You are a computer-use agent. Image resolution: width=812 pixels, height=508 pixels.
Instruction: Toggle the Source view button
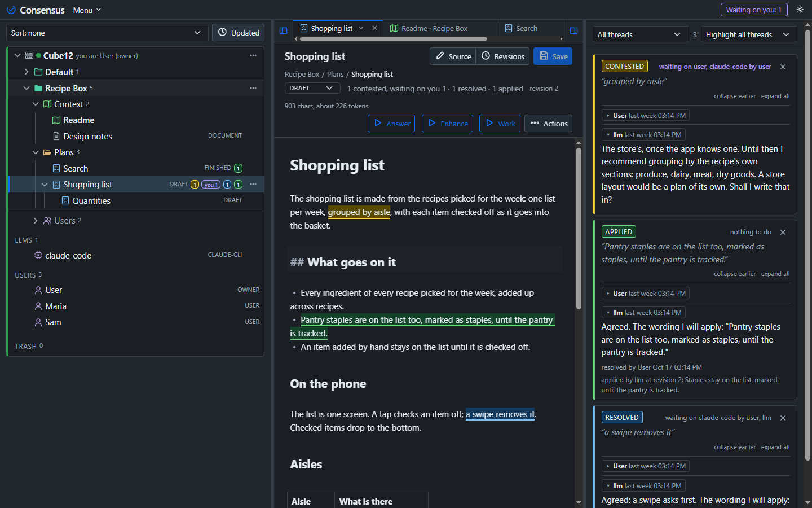(x=453, y=56)
